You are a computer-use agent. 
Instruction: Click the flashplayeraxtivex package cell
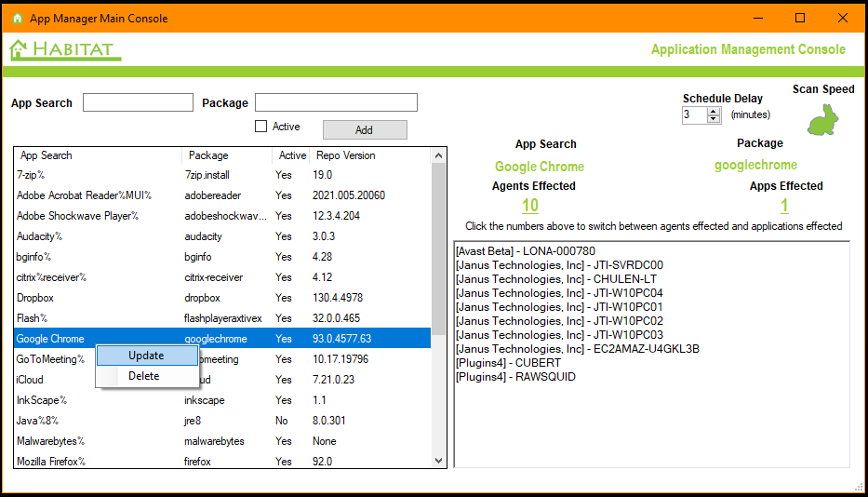point(223,318)
